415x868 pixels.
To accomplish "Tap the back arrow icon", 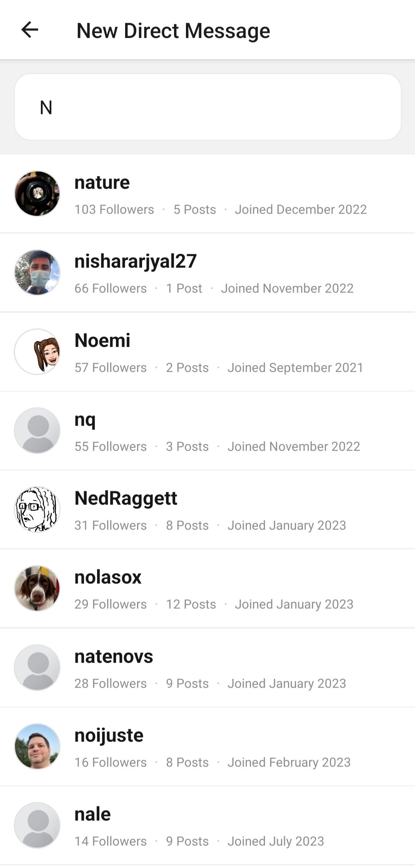I will pyautogui.click(x=30, y=30).
